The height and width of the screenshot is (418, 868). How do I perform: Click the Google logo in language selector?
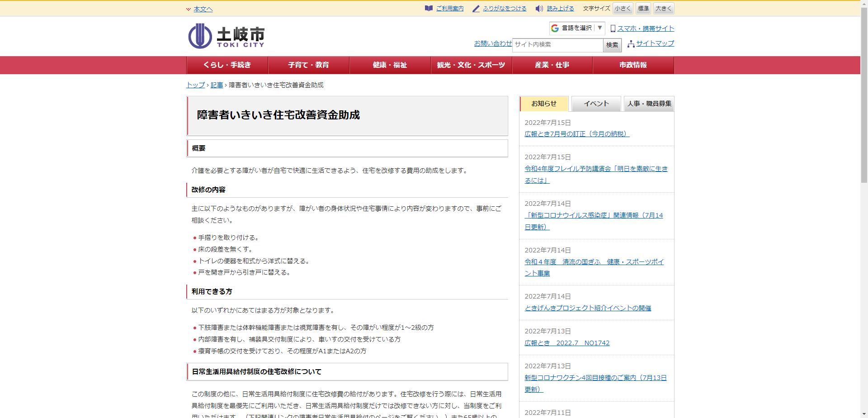click(555, 28)
